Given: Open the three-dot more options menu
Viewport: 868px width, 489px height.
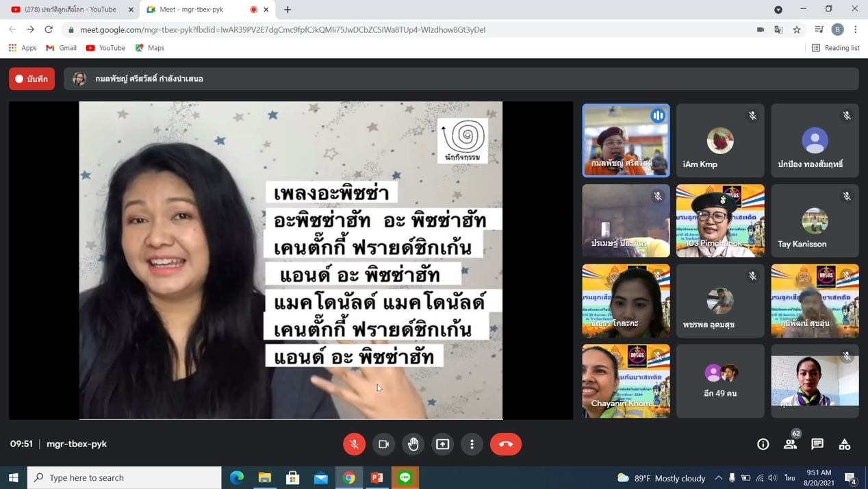Looking at the screenshot, I should (472, 444).
